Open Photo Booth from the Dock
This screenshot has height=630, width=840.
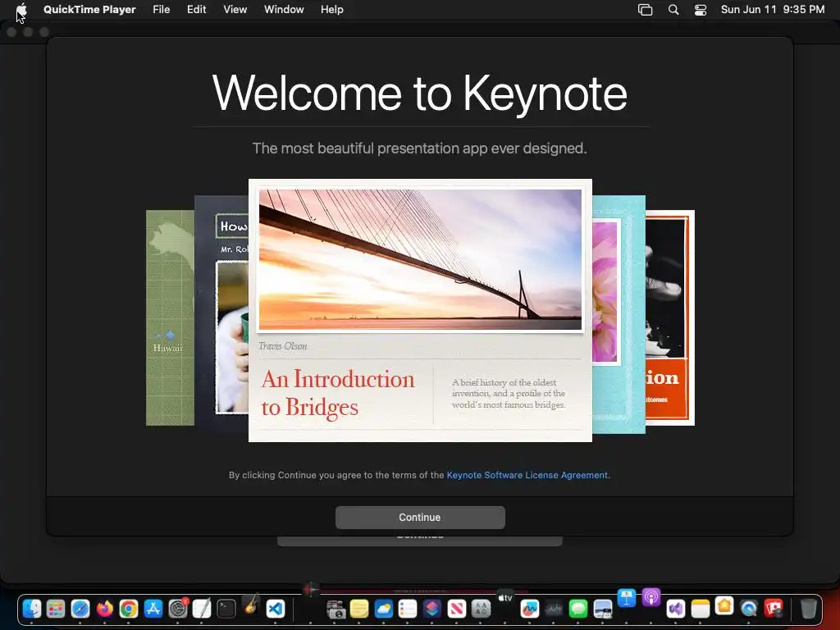[x=774, y=608]
